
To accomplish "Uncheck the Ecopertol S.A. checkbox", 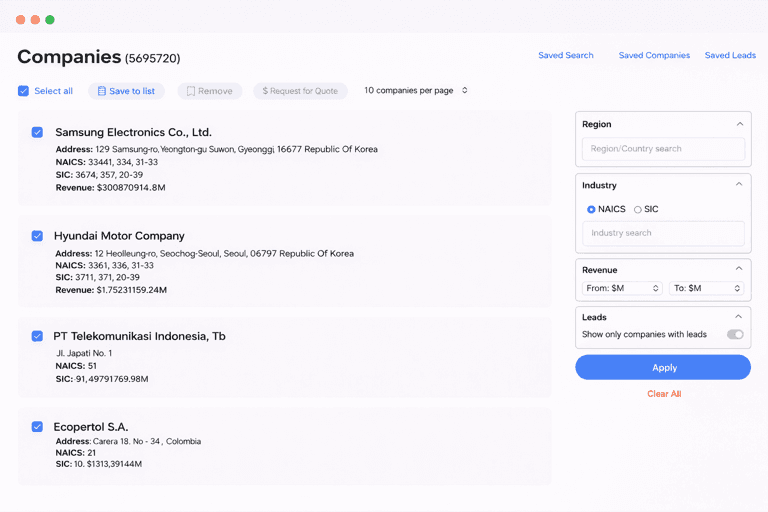I will tap(37, 426).
